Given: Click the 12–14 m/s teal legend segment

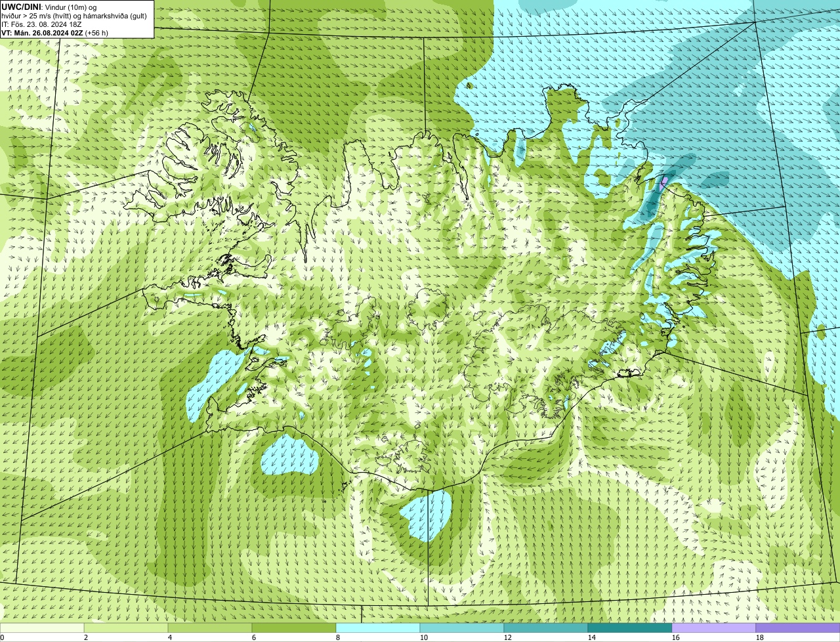Looking at the screenshot, I should [546, 628].
